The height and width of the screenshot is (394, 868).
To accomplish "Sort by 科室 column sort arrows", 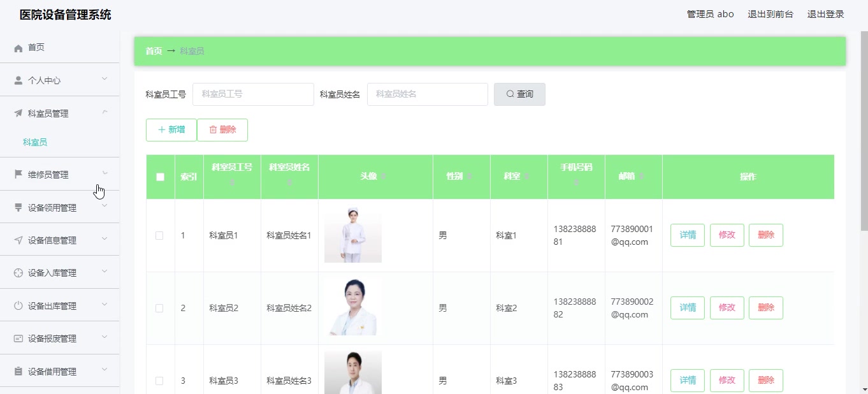I will click(527, 177).
